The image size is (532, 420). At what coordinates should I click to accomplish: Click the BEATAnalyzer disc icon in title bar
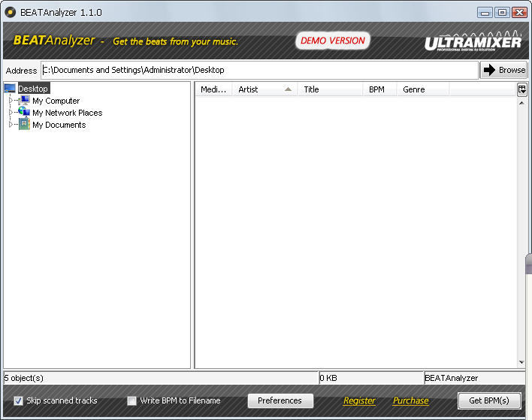11,13
